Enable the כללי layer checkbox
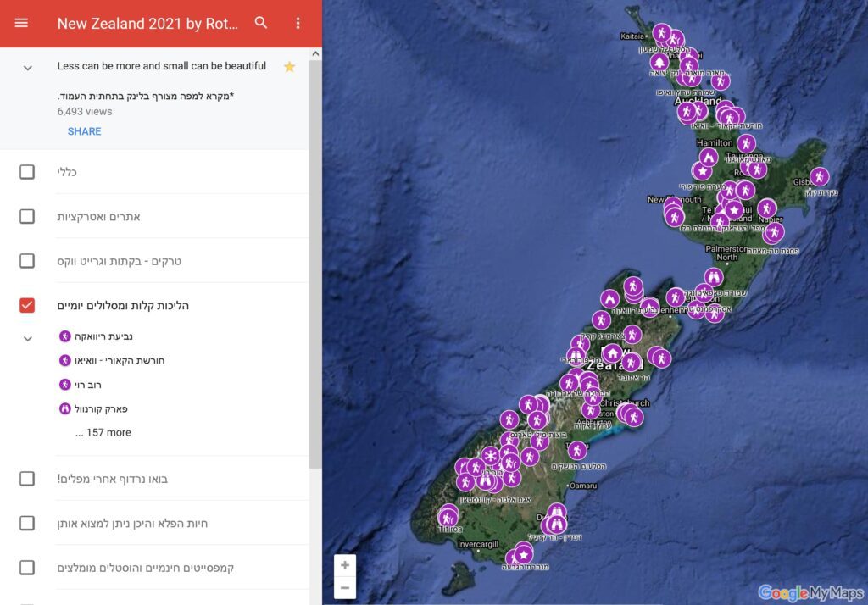This screenshot has width=868, height=605. pyautogui.click(x=27, y=172)
